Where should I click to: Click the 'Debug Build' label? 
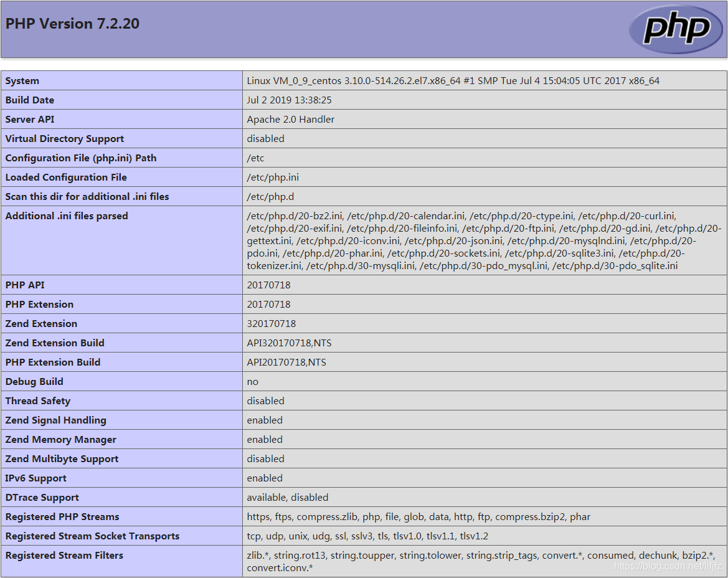[34, 382]
